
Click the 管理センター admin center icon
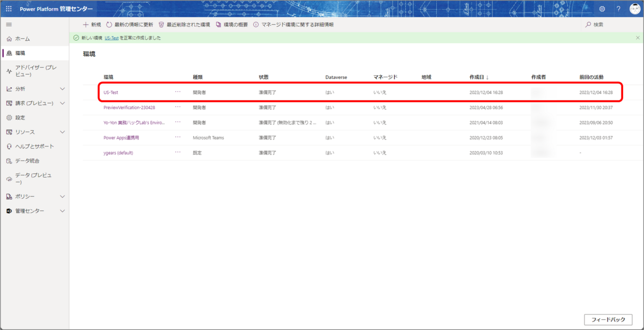click(x=9, y=211)
